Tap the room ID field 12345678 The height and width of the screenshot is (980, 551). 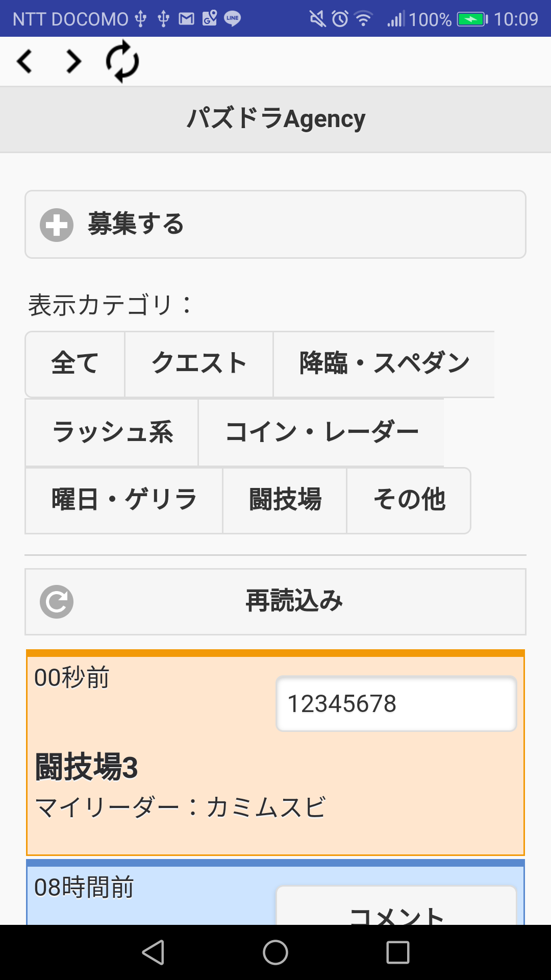tap(396, 704)
